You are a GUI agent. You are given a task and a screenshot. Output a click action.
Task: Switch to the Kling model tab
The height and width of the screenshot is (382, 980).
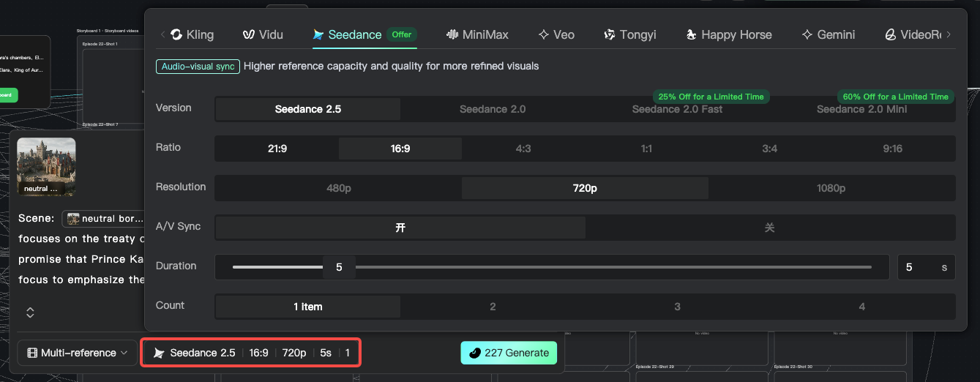192,34
